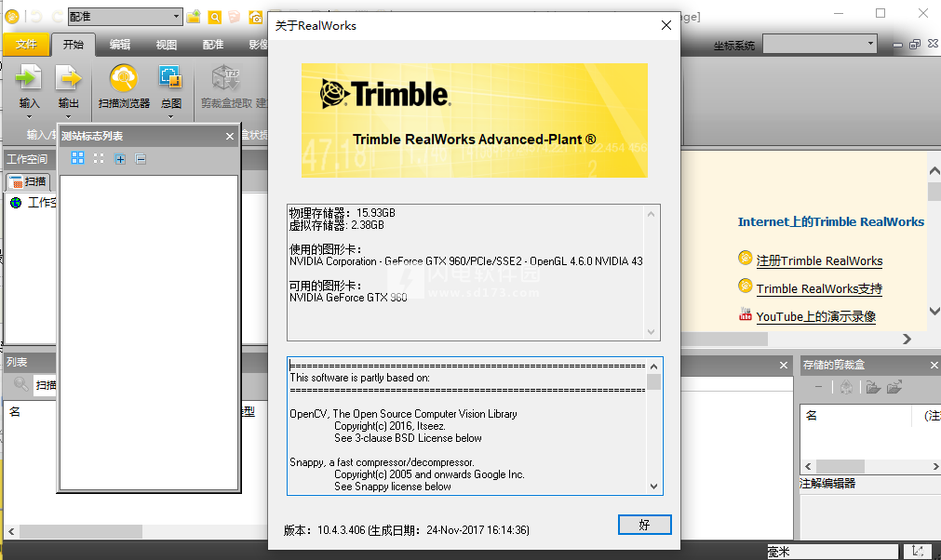This screenshot has width=941, height=560.
Task: Expand the arrow under 输入
Action: pos(29,117)
